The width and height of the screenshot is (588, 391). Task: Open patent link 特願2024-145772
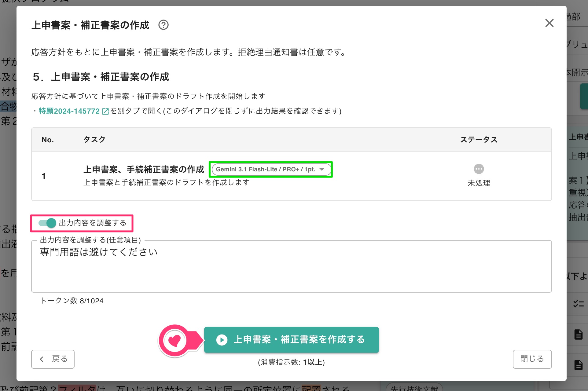coord(69,111)
